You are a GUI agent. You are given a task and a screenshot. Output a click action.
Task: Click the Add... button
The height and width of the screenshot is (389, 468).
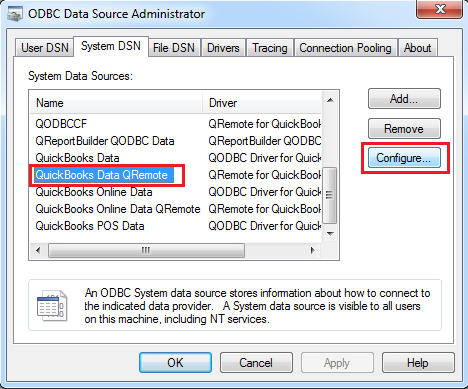tap(404, 99)
